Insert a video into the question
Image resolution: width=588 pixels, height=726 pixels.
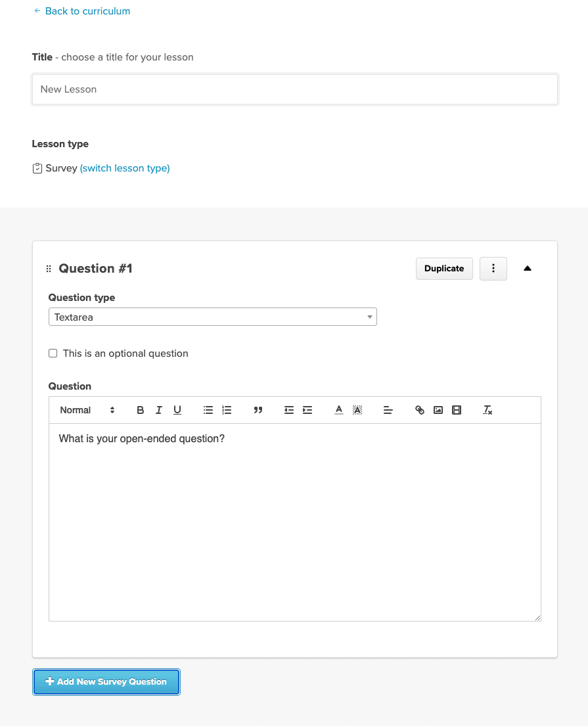pos(457,410)
